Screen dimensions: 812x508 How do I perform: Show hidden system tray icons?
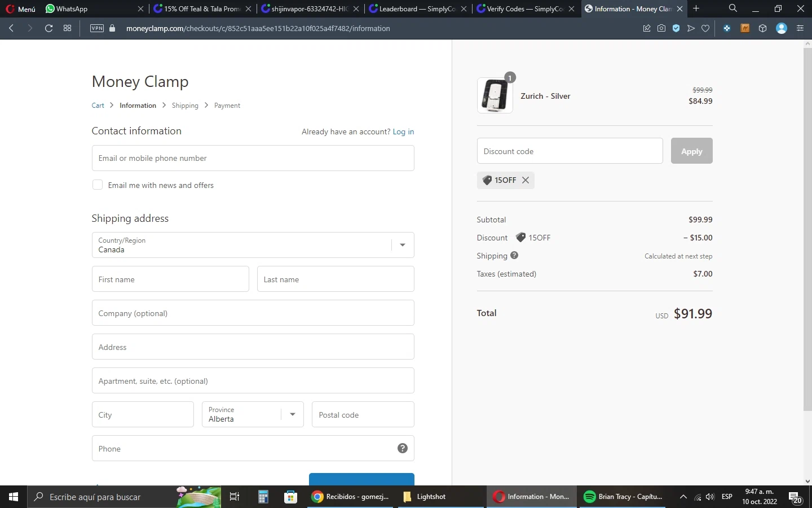click(x=683, y=497)
